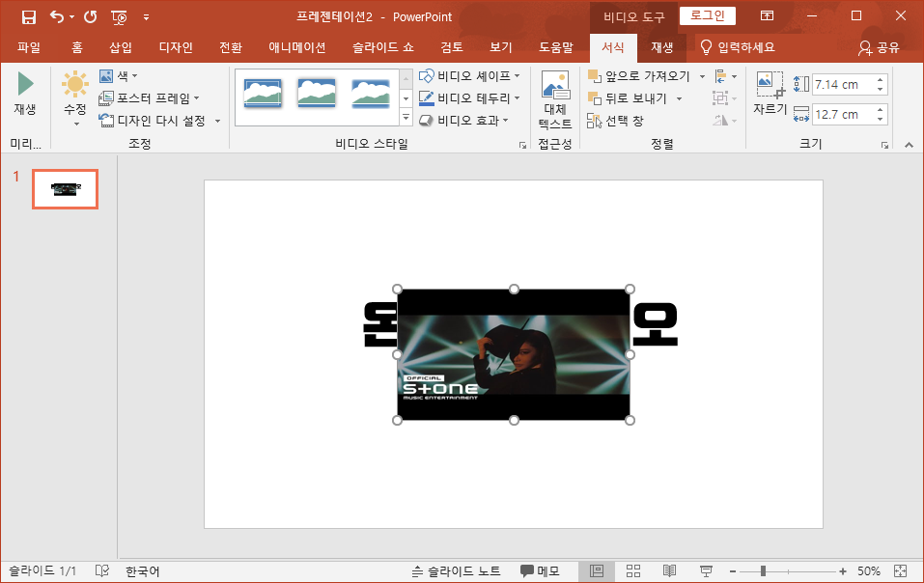Viewport: 924px width, 583px height.
Task: Start slideshow from beginning icon
Action: [119, 17]
